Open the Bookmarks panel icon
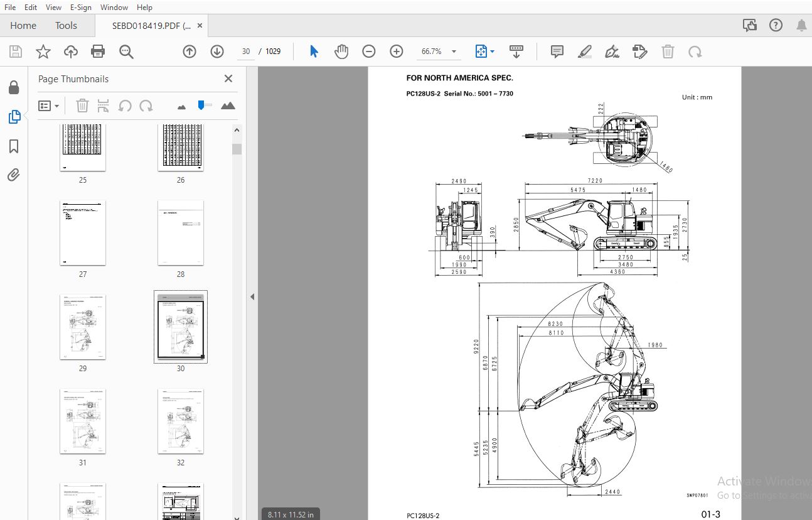 coord(14,146)
